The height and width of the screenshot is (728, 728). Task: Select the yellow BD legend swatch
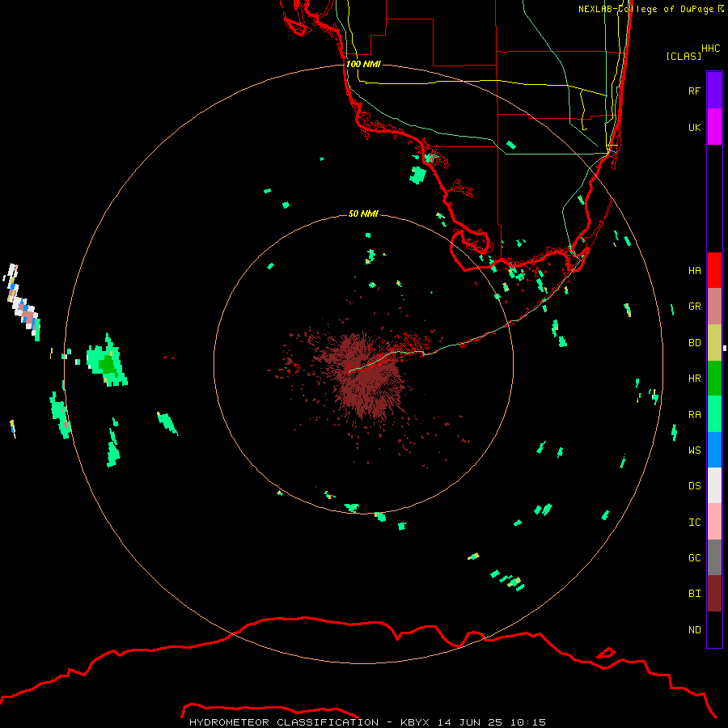tap(714, 343)
